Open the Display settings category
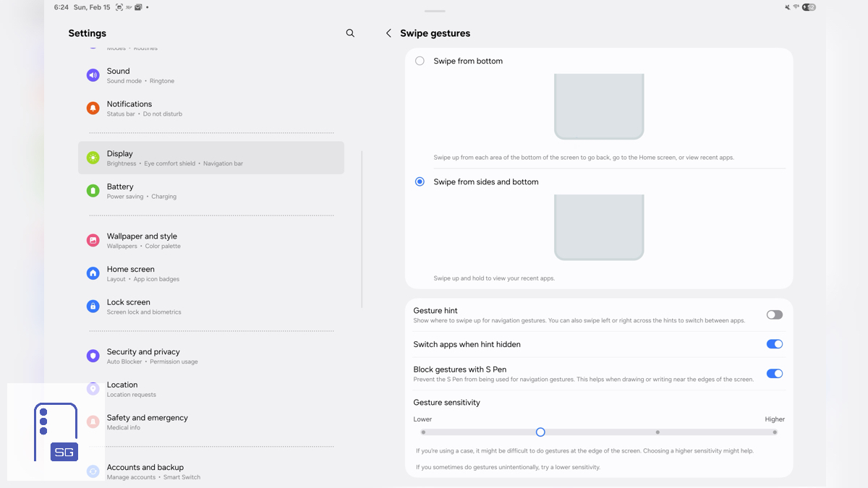The width and height of the screenshot is (868, 488). click(x=211, y=158)
